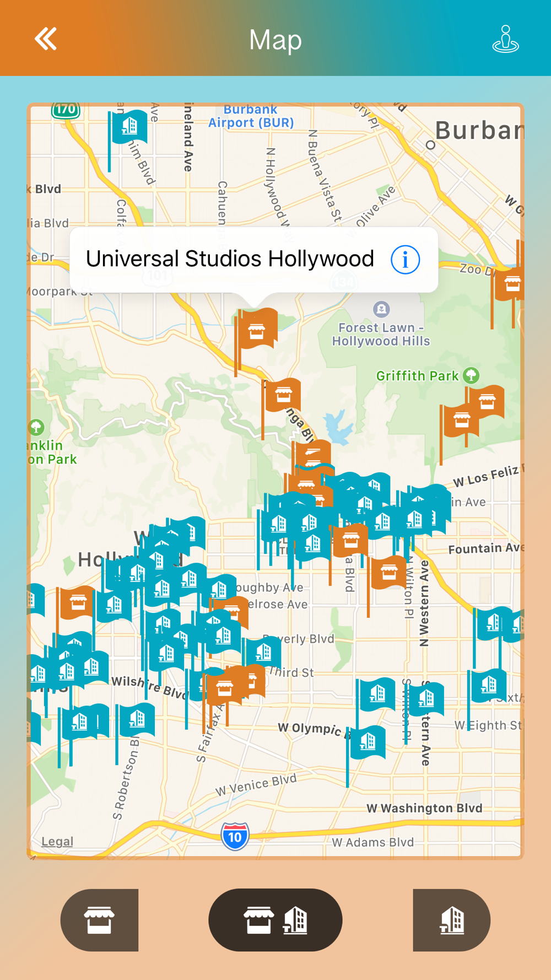This screenshot has width=551, height=980.
Task: Tap the blue hotel flag near Route 170
Action: click(129, 126)
